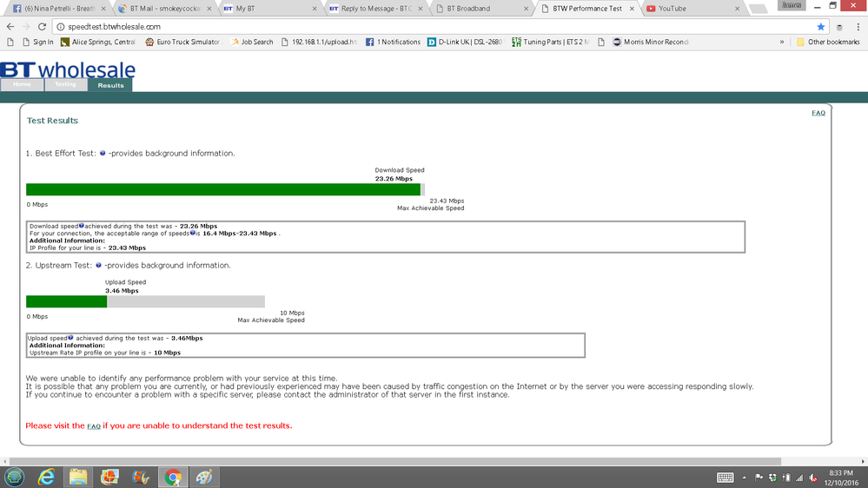Open Chrome three-dot menu
This screenshot has height=488, width=868.
tap(858, 27)
